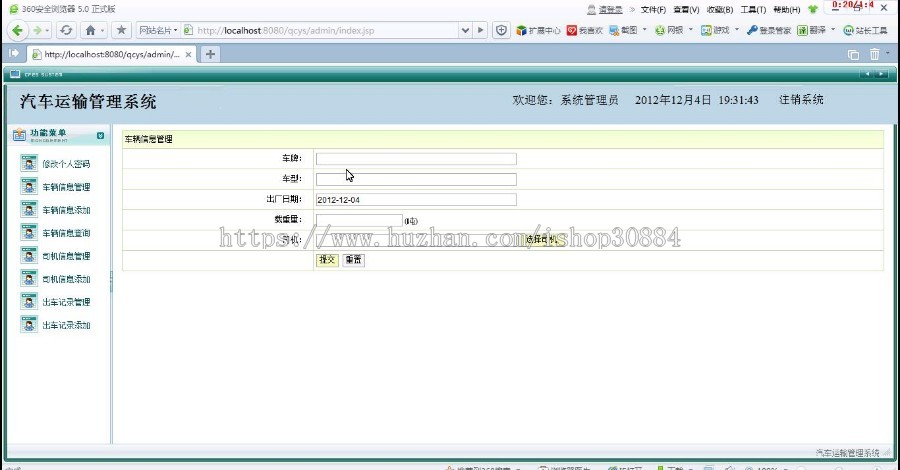The image size is (900, 470).
Task: Expand the arrow next to 网银
Action: (x=690, y=29)
